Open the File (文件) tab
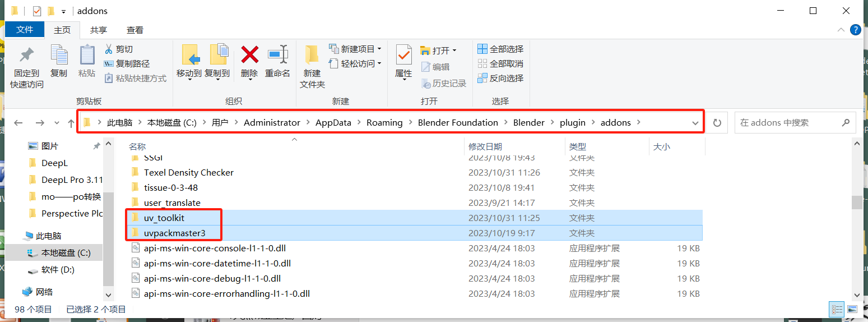This screenshot has height=322, width=868. click(25, 30)
